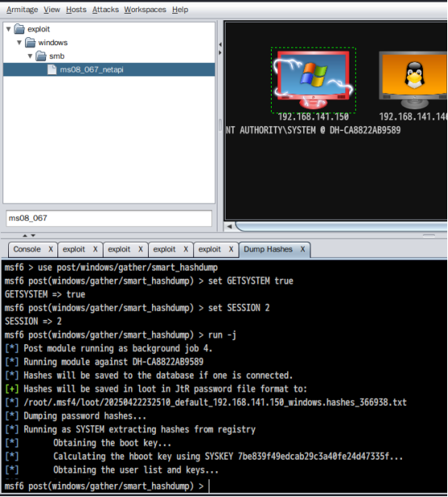This screenshot has width=448, height=497.
Task: Click 'use post/windows/gather/smart_hashdump' console line
Action: (111, 267)
